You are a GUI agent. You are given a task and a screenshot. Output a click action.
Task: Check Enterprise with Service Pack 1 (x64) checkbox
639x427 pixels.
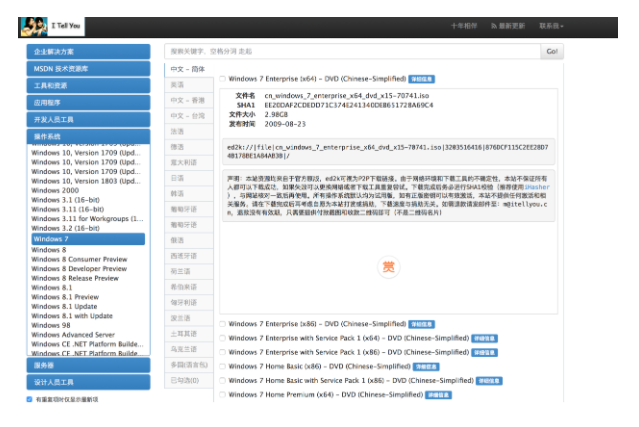(223, 338)
